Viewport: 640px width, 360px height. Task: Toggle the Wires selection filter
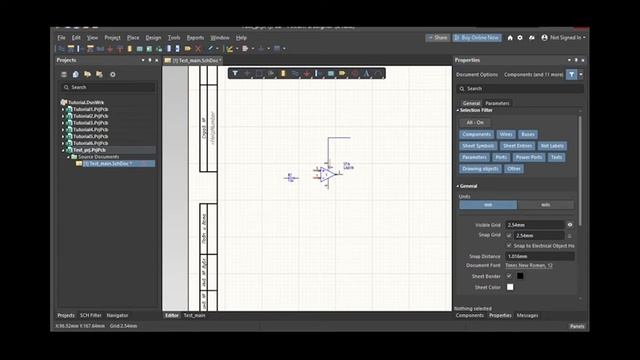(x=506, y=134)
